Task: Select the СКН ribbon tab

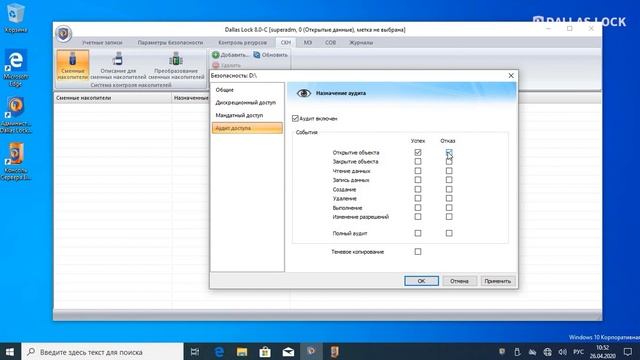Action: click(x=286, y=42)
